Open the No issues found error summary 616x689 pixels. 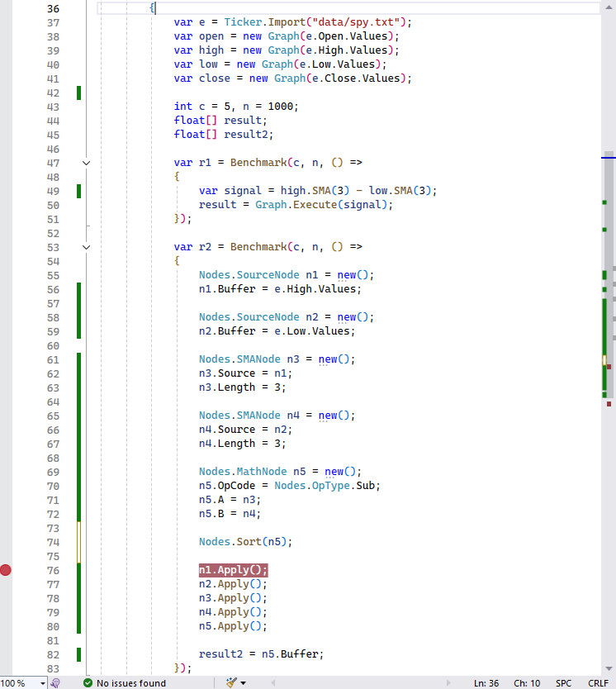130,683
